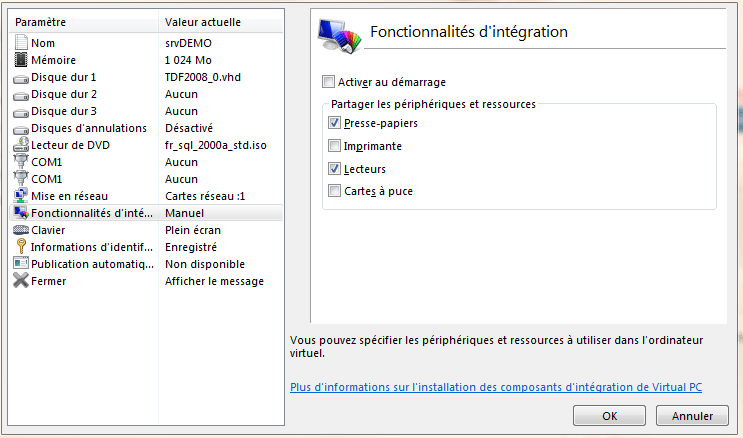Confirm settings with the OK button

coord(609,416)
